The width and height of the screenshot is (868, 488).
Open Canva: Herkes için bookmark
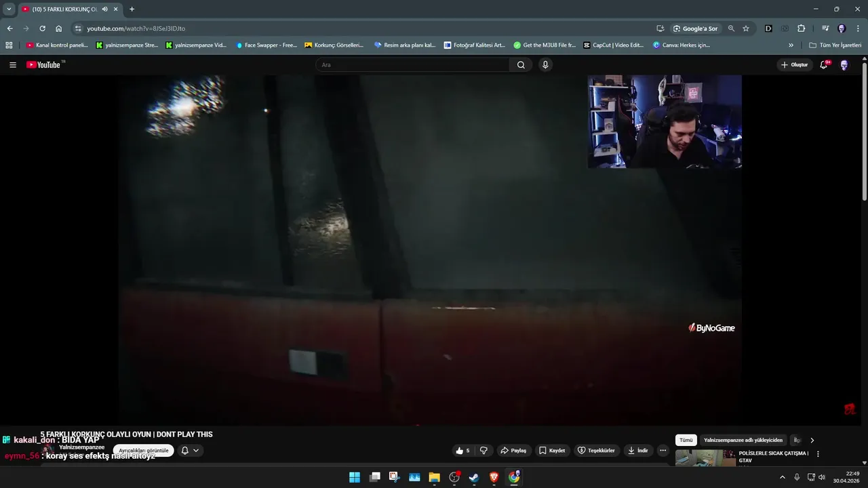pyautogui.click(x=682, y=45)
